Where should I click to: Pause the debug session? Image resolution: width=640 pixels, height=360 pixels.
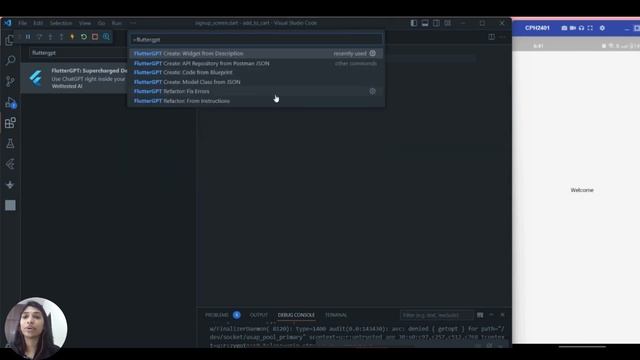(x=28, y=37)
